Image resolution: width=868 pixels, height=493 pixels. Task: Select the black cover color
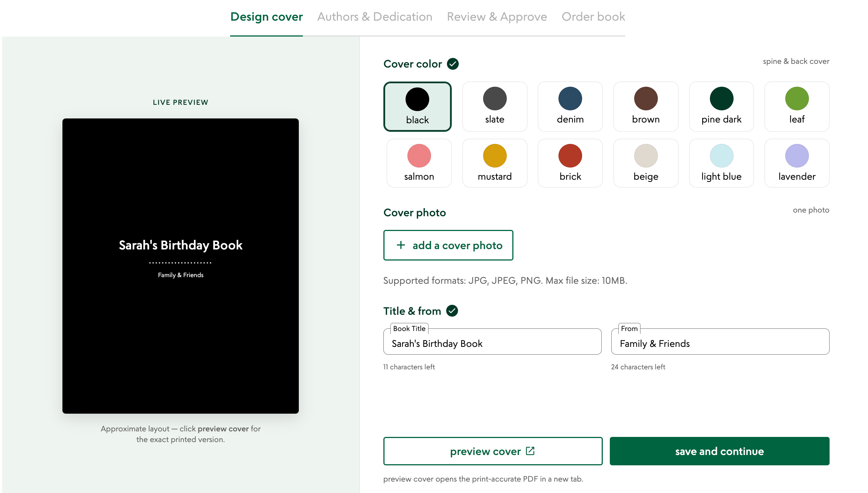tap(417, 106)
